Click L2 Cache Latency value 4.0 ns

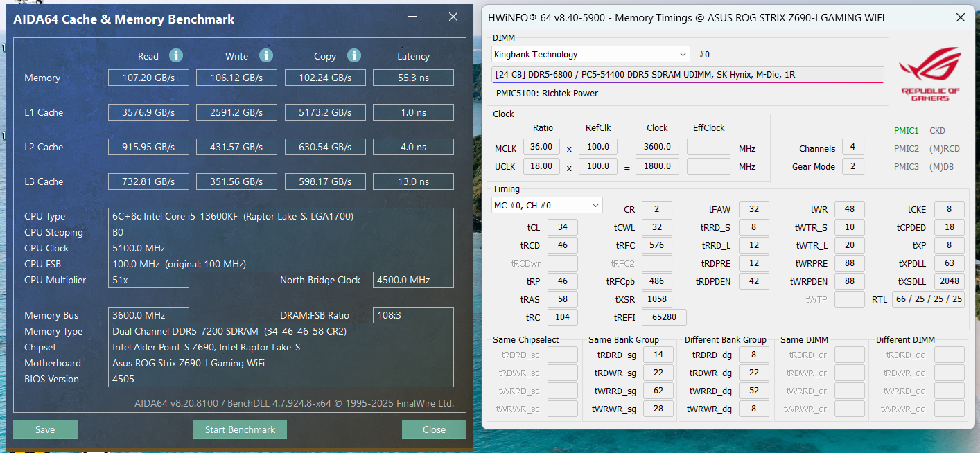413,147
